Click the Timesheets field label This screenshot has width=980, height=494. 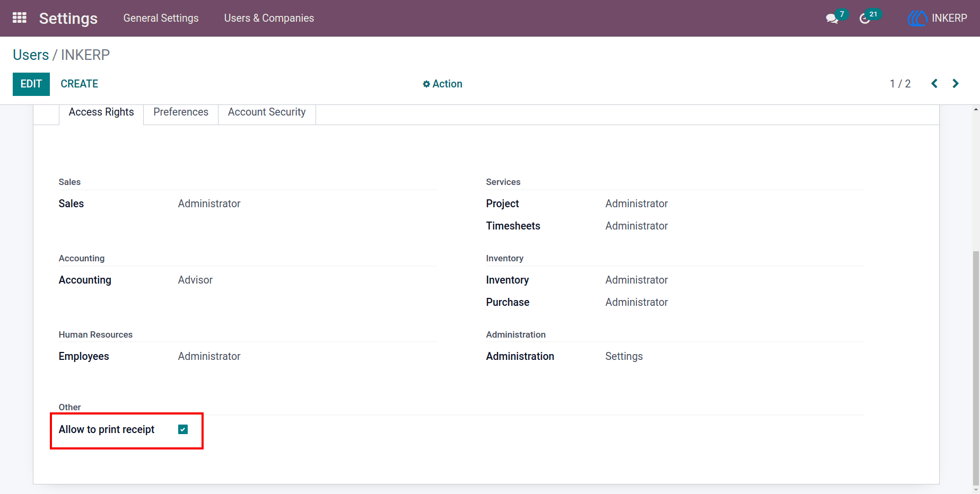coord(513,226)
